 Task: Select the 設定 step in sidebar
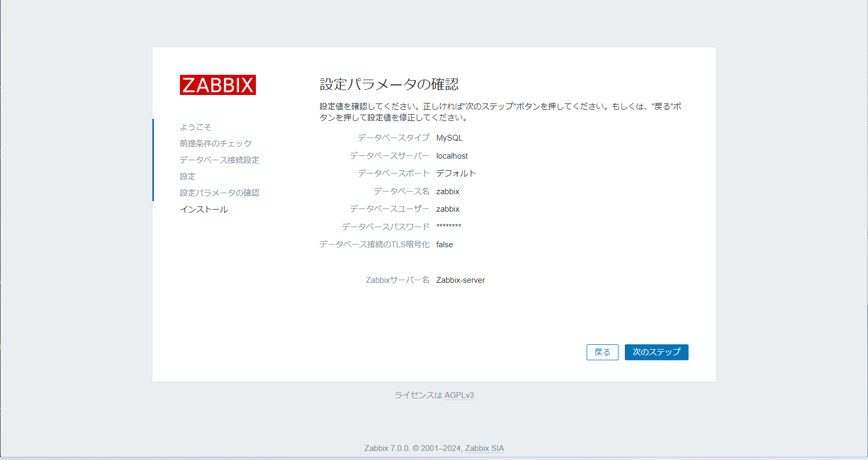187,177
